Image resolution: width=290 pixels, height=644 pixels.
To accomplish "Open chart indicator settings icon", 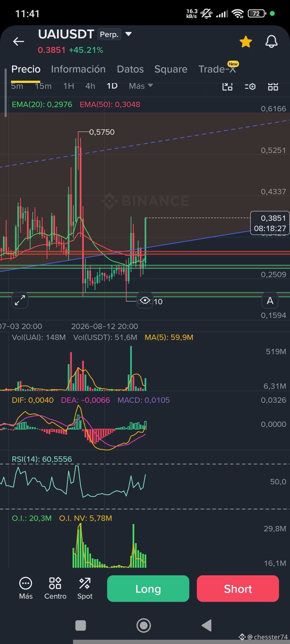I will [250, 86].
